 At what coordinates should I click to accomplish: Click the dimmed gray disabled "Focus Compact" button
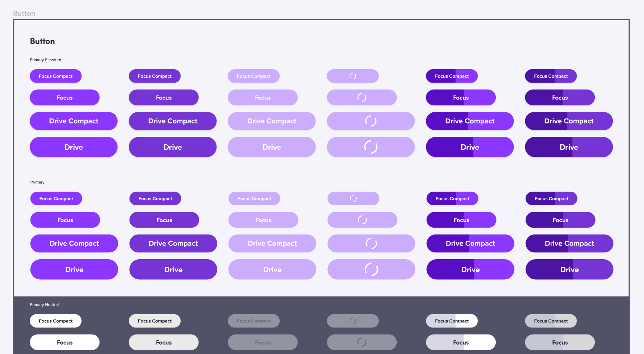click(253, 321)
